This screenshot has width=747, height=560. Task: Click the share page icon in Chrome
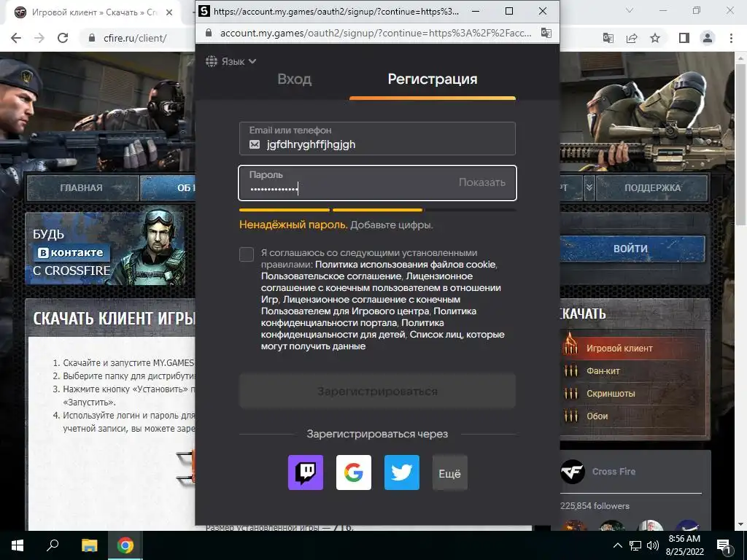(x=632, y=38)
